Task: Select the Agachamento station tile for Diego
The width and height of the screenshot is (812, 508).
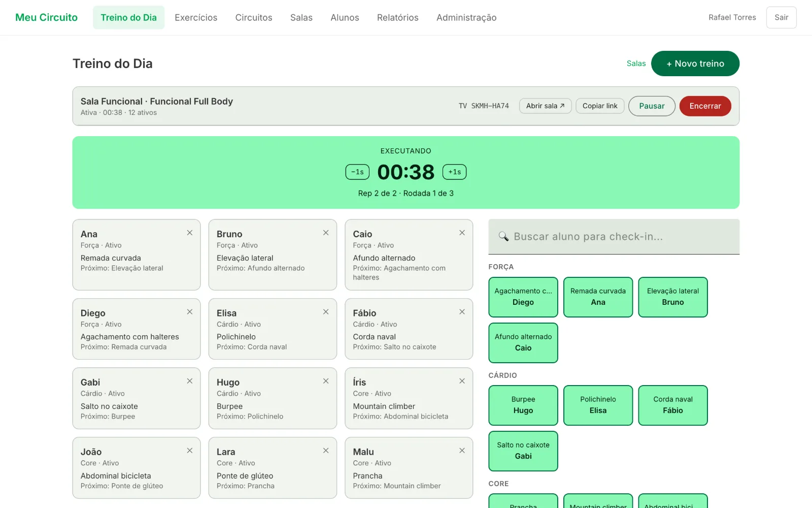Action: [x=523, y=297]
